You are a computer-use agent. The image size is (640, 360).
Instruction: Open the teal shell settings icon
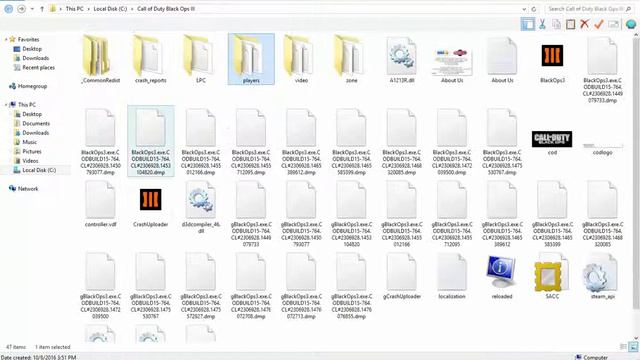click(x=631, y=24)
